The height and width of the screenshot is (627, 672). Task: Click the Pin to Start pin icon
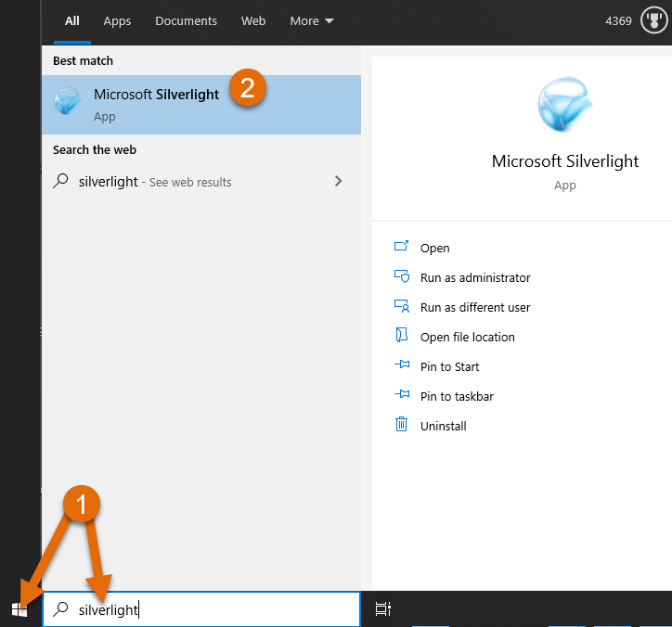click(x=402, y=365)
